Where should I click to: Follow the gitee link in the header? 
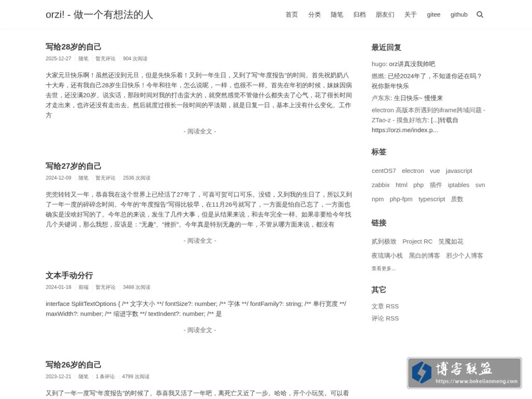434,15
